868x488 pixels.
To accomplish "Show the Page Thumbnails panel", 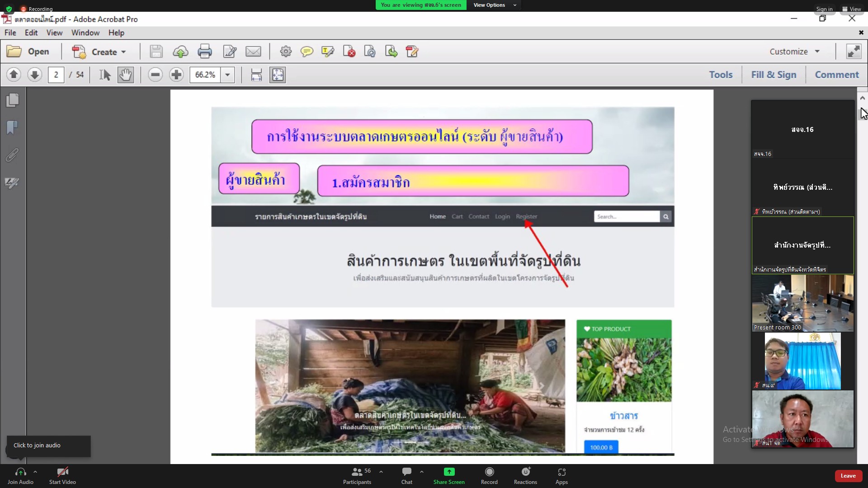I will pos(13,100).
